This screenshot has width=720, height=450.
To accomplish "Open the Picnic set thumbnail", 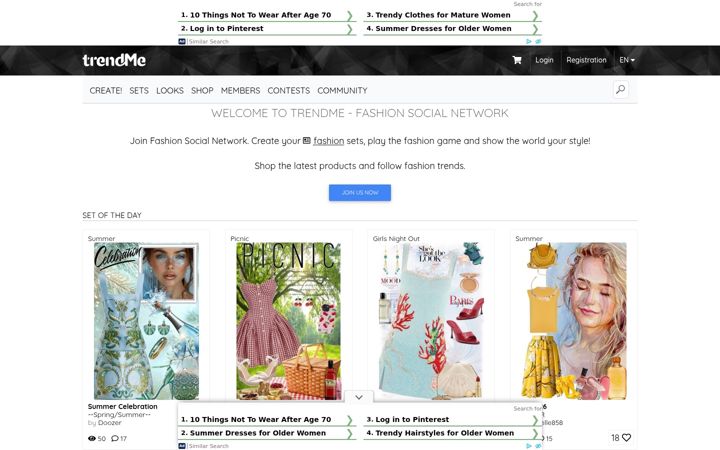I will (x=289, y=321).
